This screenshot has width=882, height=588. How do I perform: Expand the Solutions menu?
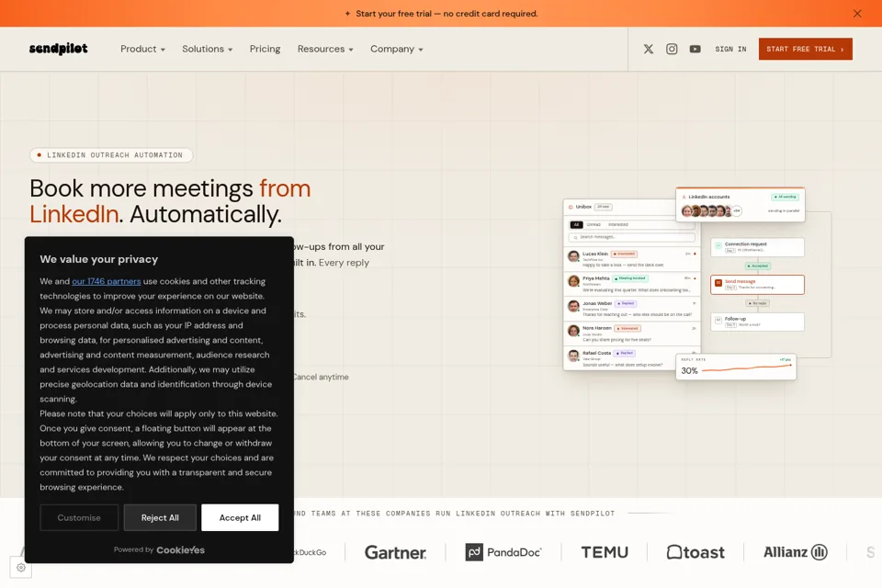[207, 49]
